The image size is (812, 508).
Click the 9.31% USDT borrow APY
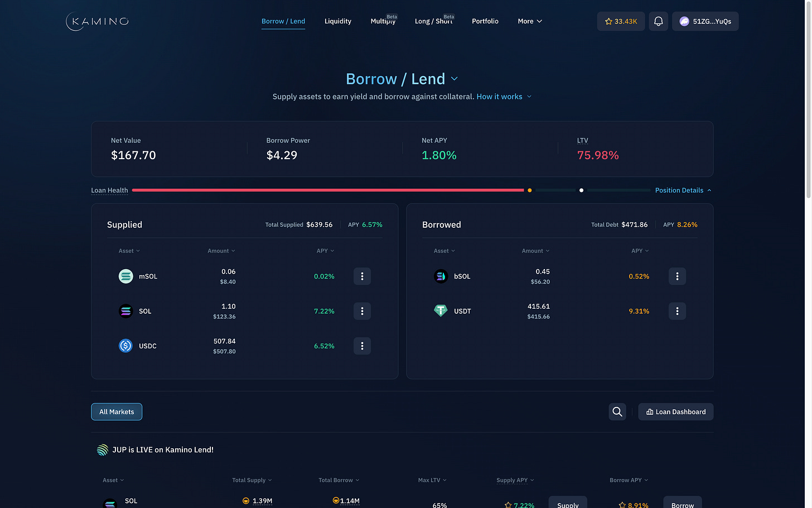pos(639,311)
